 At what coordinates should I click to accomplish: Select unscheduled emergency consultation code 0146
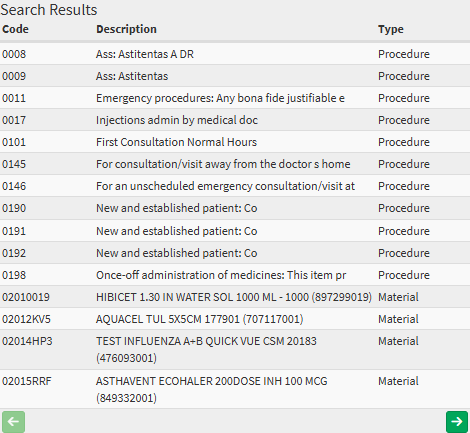pos(235,186)
